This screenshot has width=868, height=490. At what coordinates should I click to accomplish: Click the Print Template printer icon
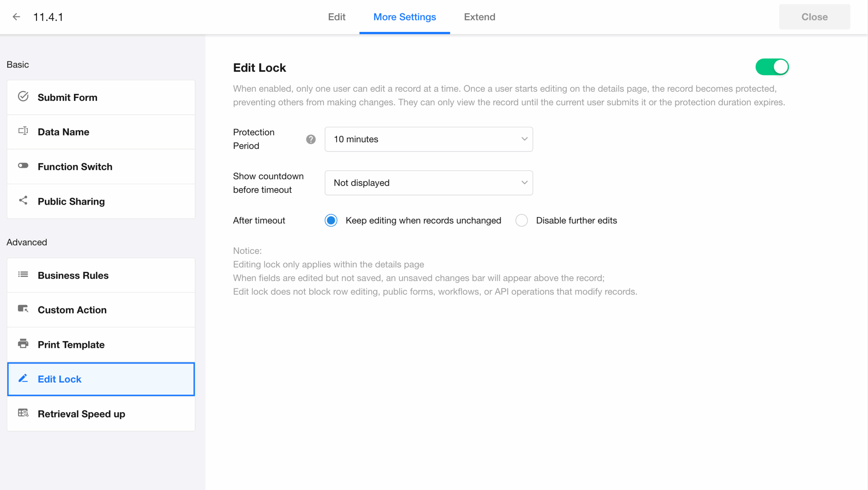coord(23,343)
